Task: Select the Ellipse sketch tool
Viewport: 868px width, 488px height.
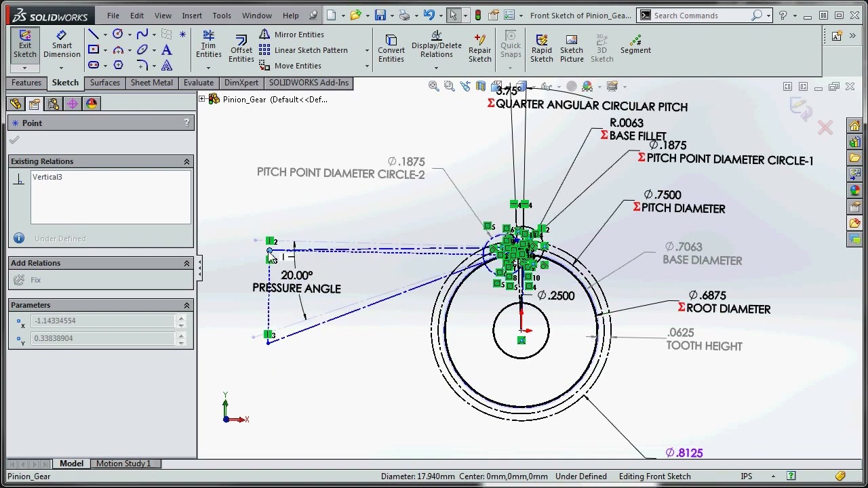Action: [x=142, y=49]
